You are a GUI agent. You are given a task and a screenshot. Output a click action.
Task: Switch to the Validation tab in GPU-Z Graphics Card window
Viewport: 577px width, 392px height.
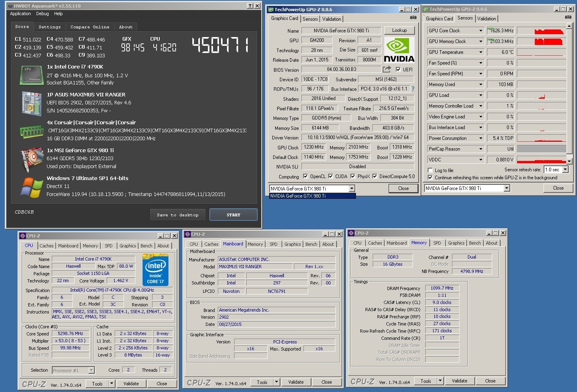332,19
